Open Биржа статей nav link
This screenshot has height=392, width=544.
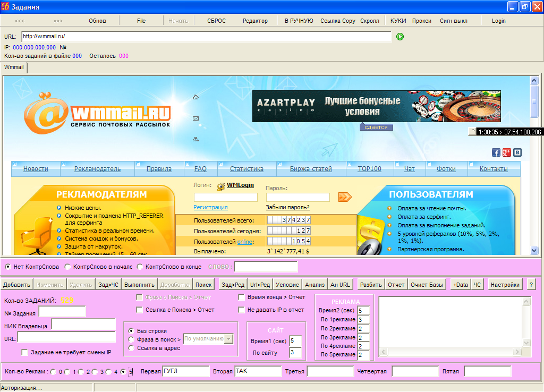point(311,169)
